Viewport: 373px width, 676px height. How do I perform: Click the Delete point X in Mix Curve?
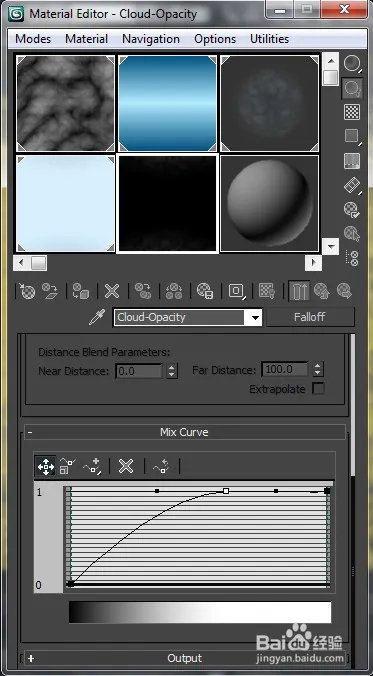[126, 466]
